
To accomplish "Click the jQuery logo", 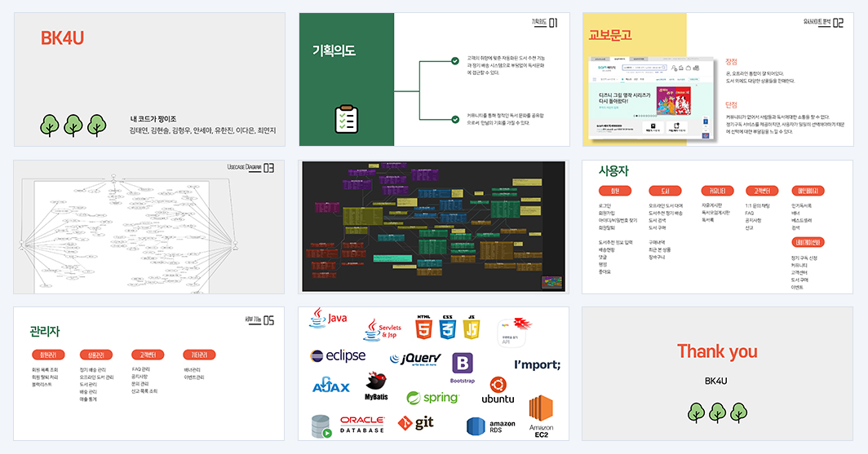I will pyautogui.click(x=415, y=359).
